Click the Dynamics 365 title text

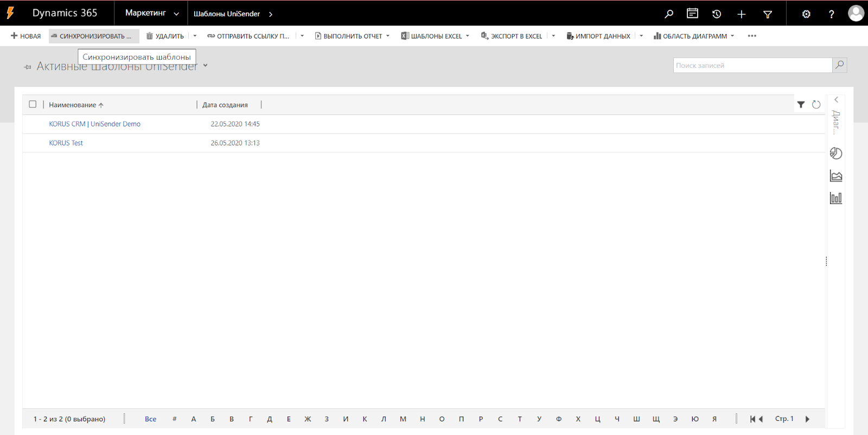tap(65, 13)
